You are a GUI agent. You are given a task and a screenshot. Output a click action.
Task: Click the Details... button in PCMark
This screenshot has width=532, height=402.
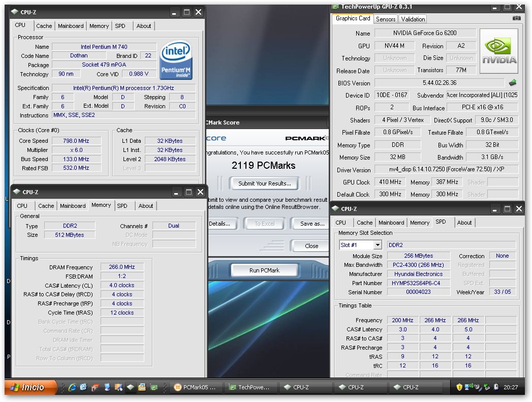click(x=221, y=224)
